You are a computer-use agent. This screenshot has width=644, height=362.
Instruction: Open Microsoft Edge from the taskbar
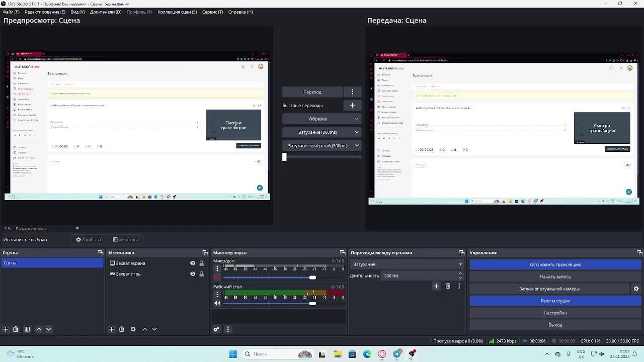(367, 354)
